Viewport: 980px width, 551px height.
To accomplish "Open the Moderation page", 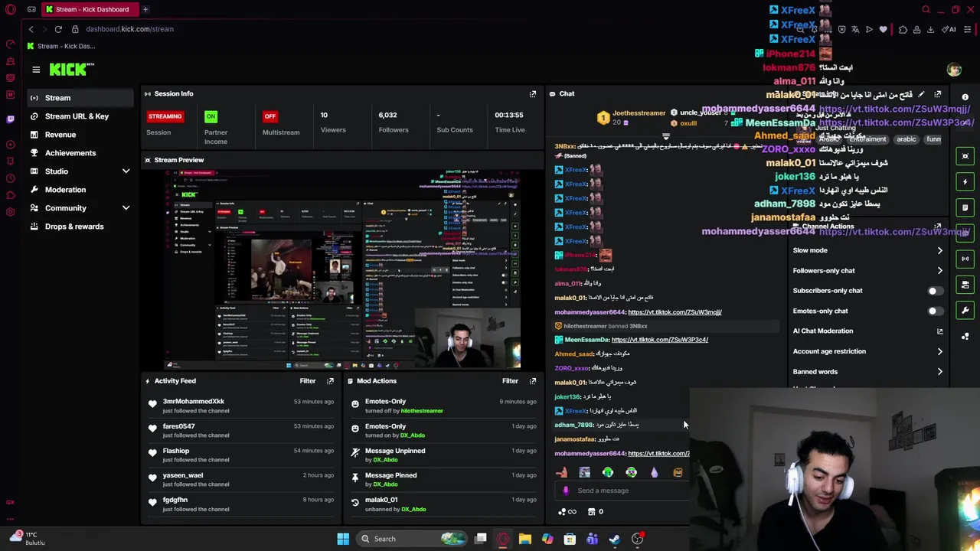I will click(x=79, y=190).
